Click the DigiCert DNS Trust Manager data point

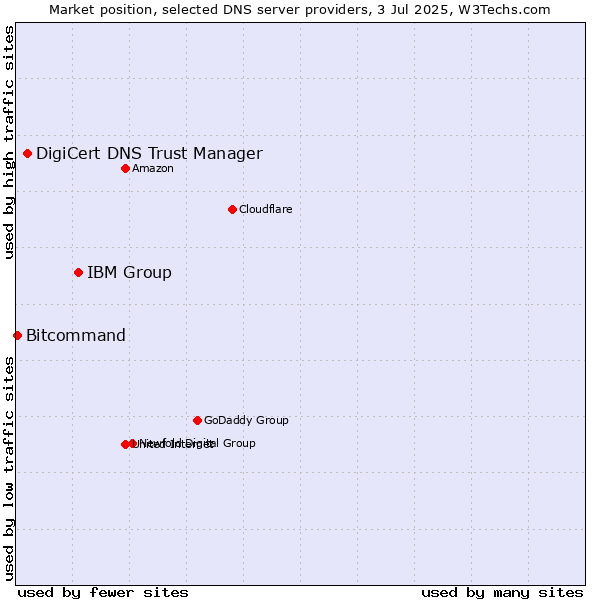(x=27, y=153)
